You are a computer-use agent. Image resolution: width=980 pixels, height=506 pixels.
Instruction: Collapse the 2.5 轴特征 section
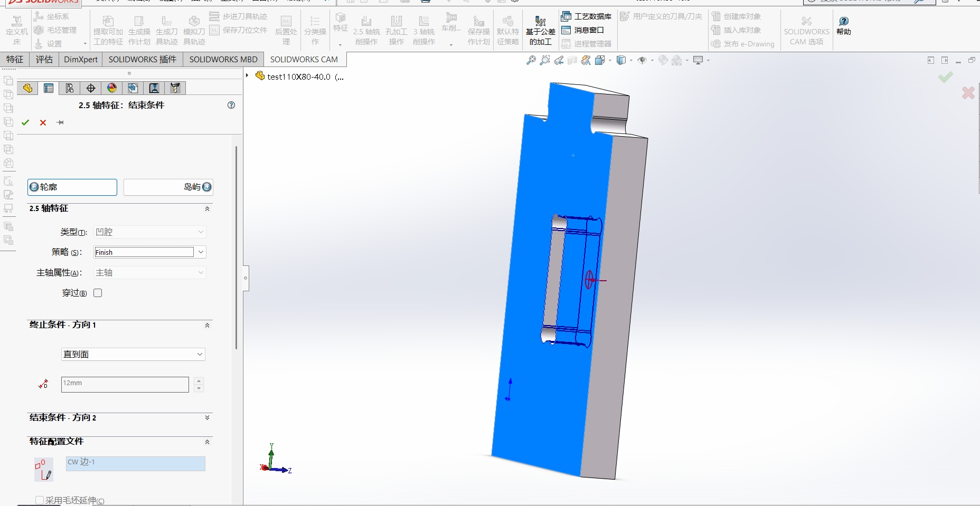pyautogui.click(x=207, y=209)
